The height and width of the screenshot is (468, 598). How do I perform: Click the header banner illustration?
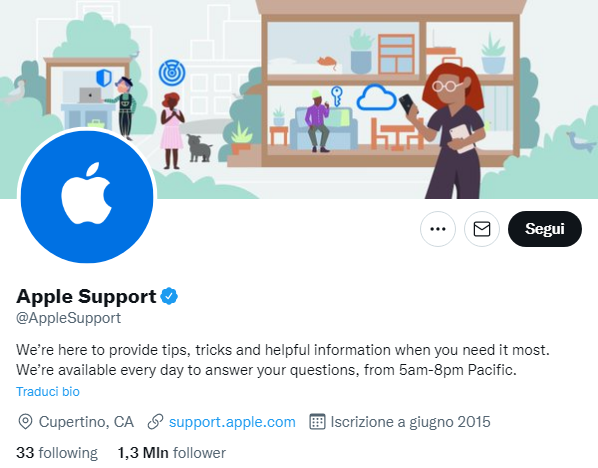click(299, 99)
